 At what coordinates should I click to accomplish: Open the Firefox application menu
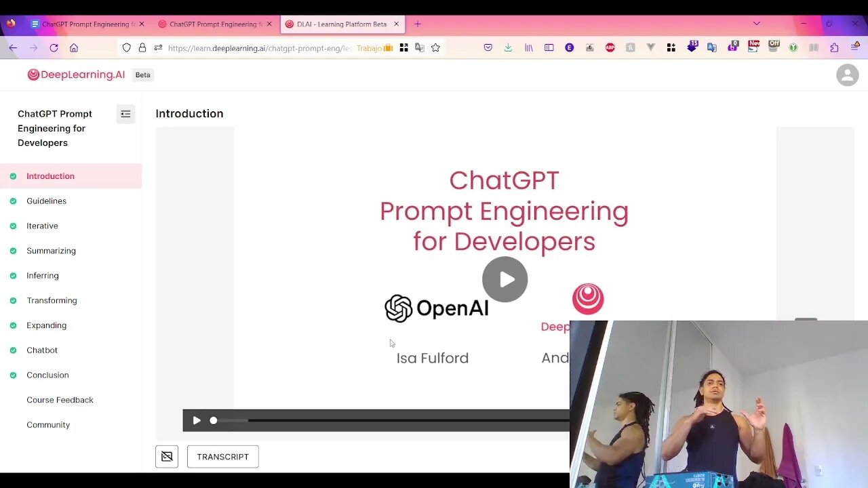854,47
